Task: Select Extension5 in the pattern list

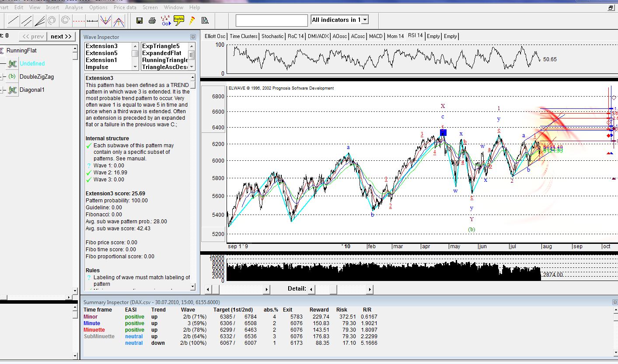Action: click(x=101, y=53)
